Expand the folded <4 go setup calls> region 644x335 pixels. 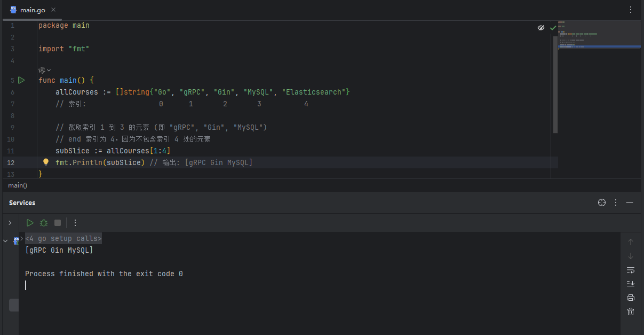tap(63, 238)
